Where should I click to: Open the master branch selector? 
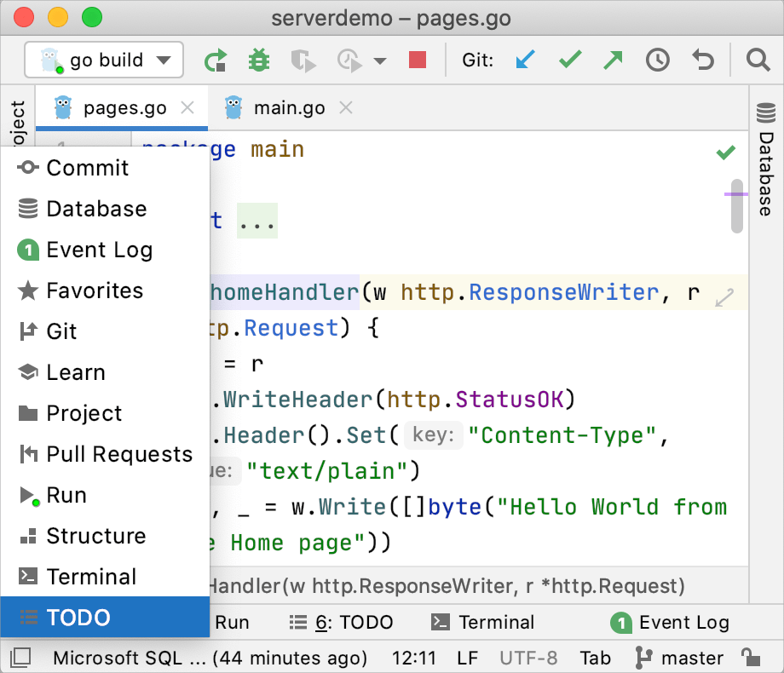pos(679,658)
